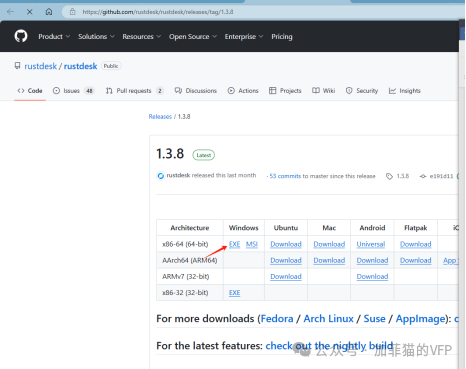Click Ubuntu Download for x86-64 row

286,244
